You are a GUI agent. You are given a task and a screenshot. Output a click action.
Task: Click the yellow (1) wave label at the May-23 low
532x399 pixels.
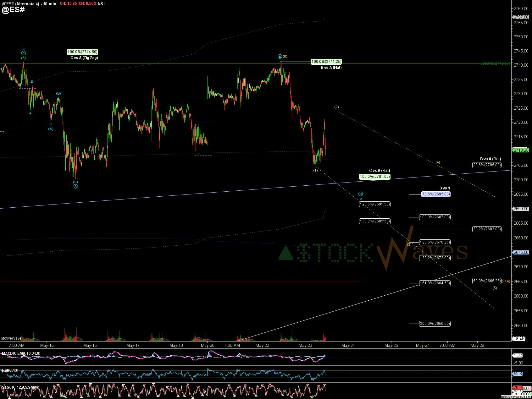click(315, 170)
